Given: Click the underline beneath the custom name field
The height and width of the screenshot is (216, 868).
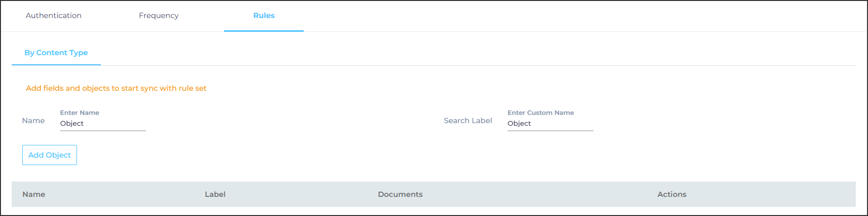Looking at the screenshot, I should point(550,131).
